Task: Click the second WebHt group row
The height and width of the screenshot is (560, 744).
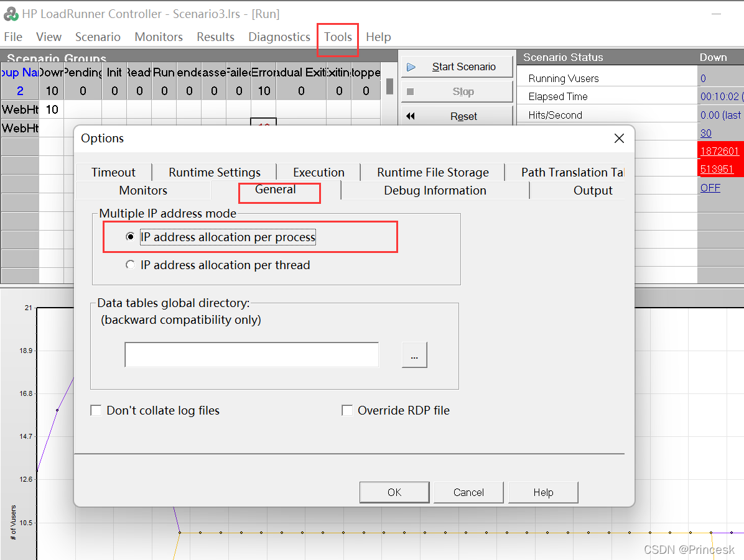Action: [x=20, y=128]
